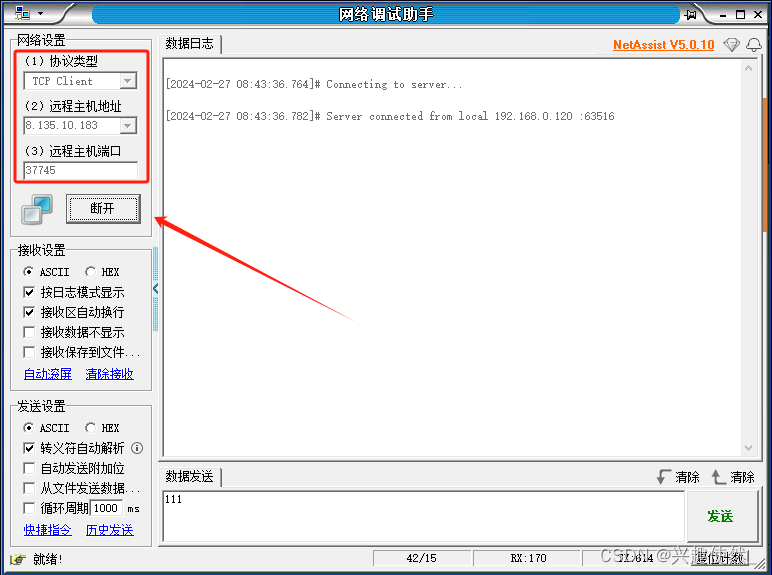Click the 发送 send button
The image size is (772, 575).
720,516
